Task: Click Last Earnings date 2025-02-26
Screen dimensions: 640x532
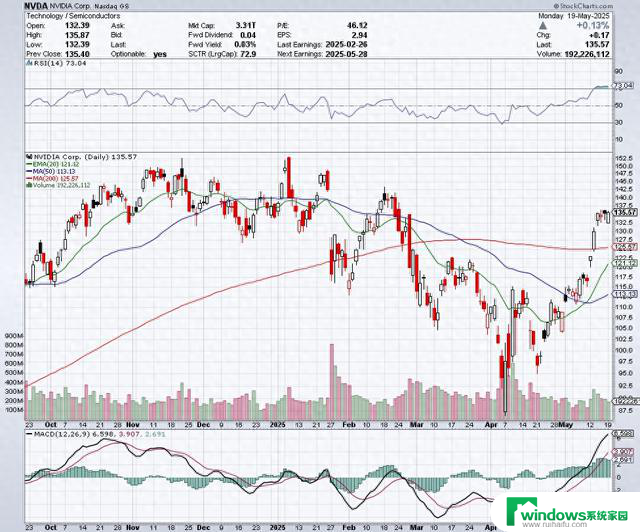Action: click(x=346, y=45)
